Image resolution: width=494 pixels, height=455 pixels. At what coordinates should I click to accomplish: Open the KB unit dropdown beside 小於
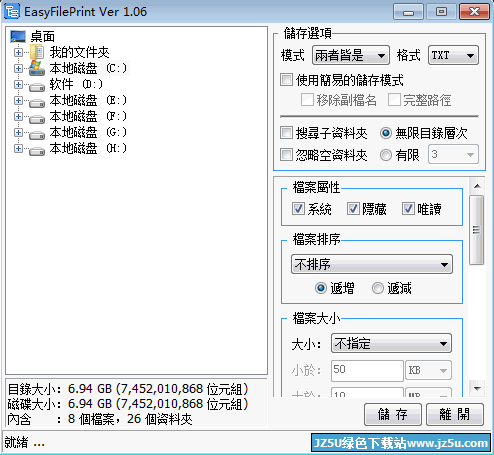click(x=428, y=370)
